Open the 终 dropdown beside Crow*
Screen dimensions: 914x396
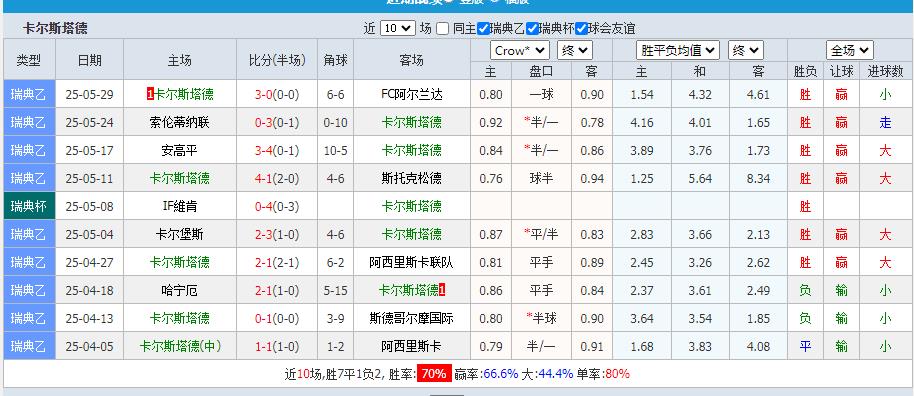575,51
